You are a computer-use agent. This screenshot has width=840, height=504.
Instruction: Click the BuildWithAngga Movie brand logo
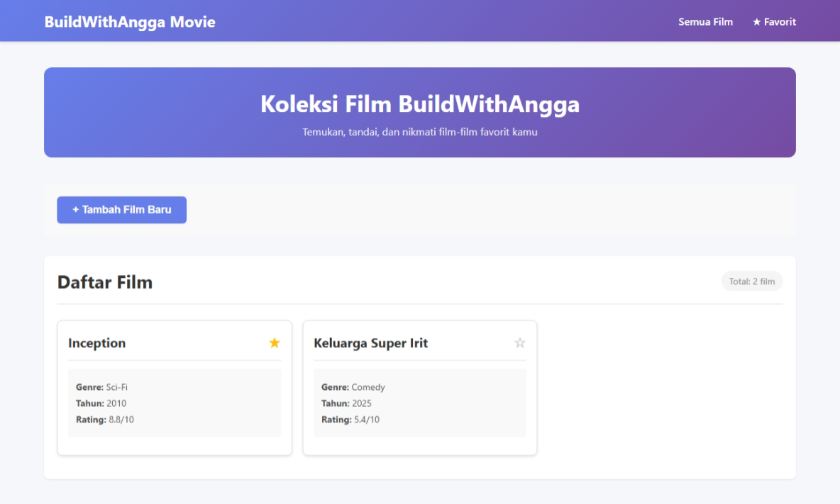[x=130, y=22]
